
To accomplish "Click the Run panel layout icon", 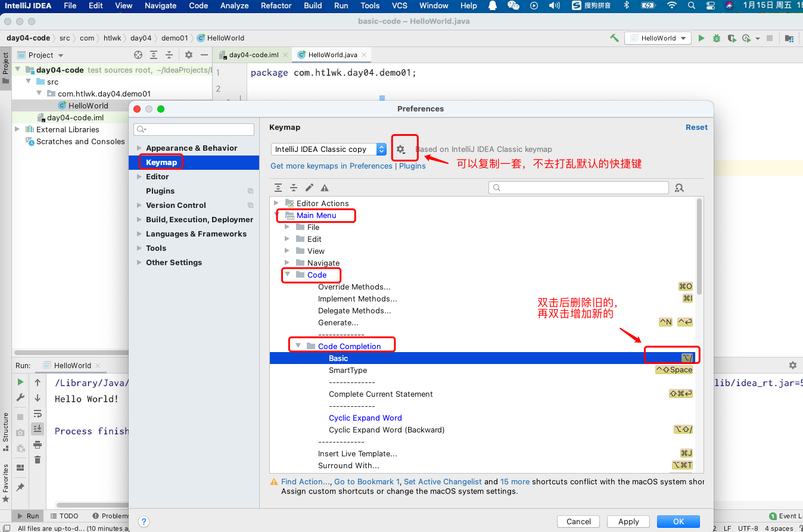I will click(20, 468).
